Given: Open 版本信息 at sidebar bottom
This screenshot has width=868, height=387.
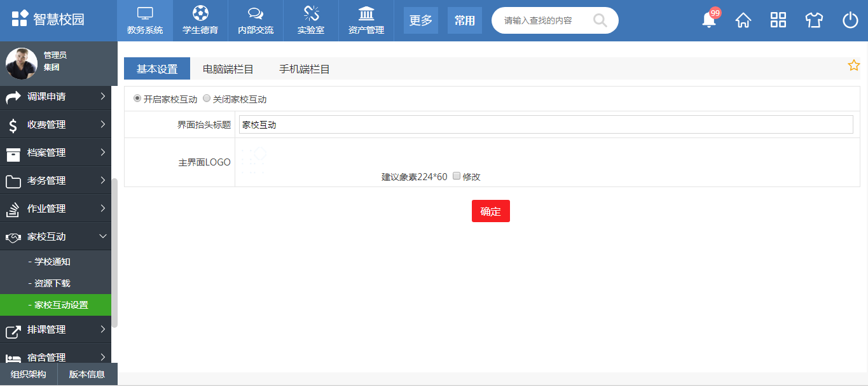Looking at the screenshot, I should coord(87,374).
